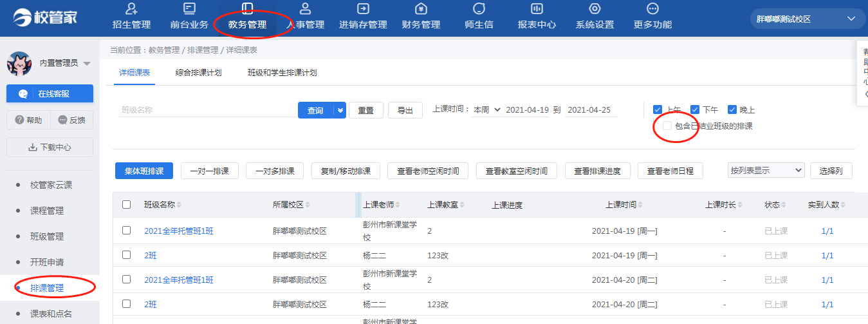The width and height of the screenshot is (868, 324).
Task: Enable 包含已结业班级的排课 checkbox
Action: tap(667, 126)
